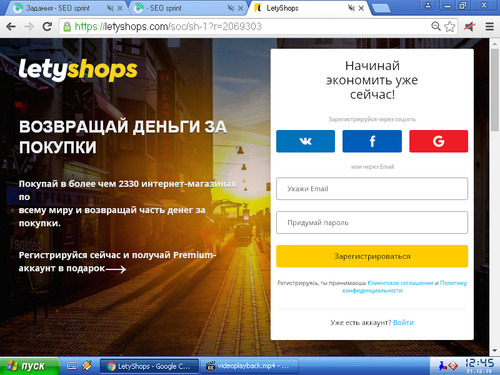Click the green padlock in the address bar

[67, 27]
